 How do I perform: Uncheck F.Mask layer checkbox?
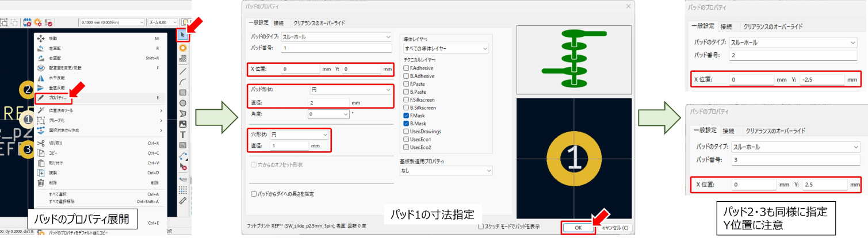pyautogui.click(x=406, y=115)
